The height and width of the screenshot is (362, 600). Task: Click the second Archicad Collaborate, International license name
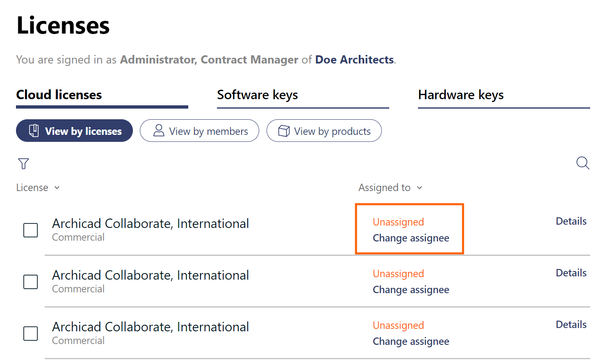pyautogui.click(x=150, y=275)
